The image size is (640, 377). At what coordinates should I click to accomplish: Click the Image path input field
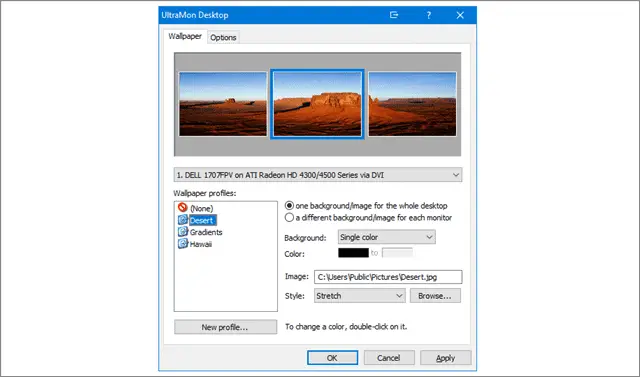[x=388, y=277]
